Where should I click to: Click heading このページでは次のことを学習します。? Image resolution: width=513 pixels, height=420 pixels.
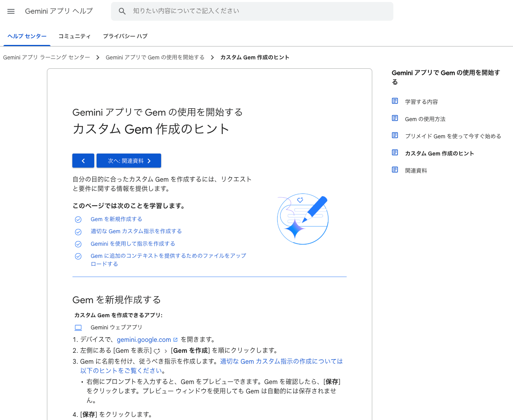coord(129,206)
